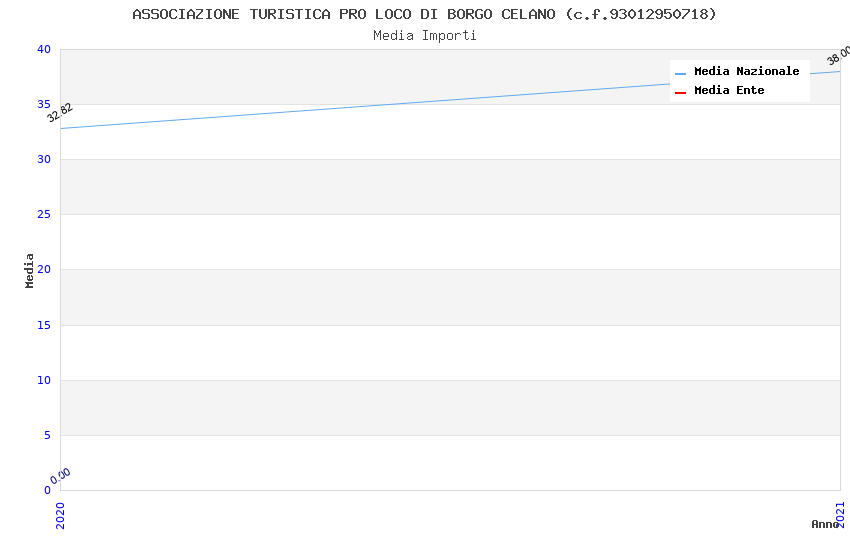Viewport: 850px width, 550px height.
Task: Click the 2020 x-axis year label
Action: tap(60, 515)
